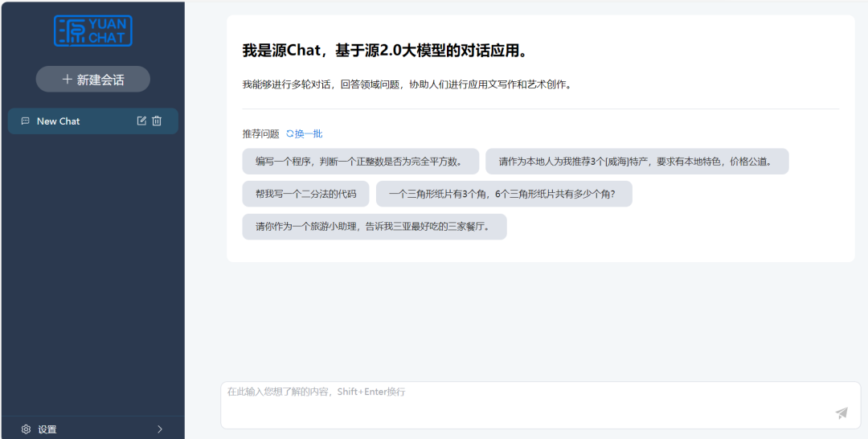The height and width of the screenshot is (439, 868).
Task: Click the chat bubble icon beside New Chat
Action: [25, 121]
